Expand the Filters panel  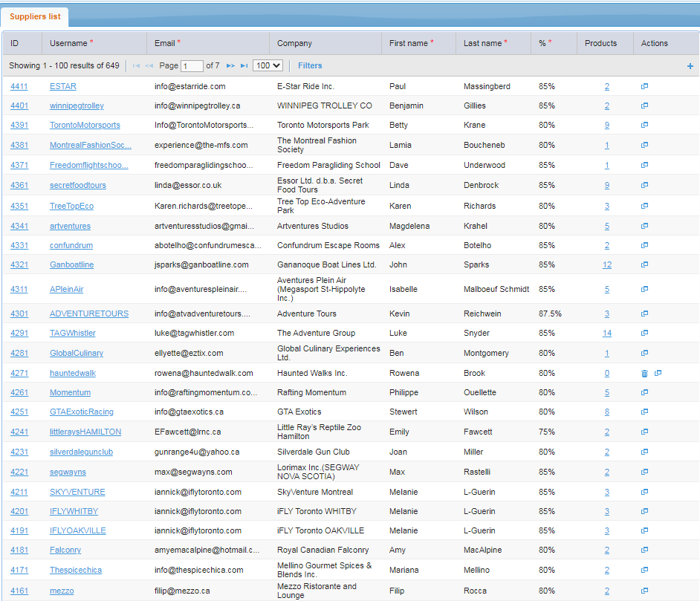tap(310, 65)
